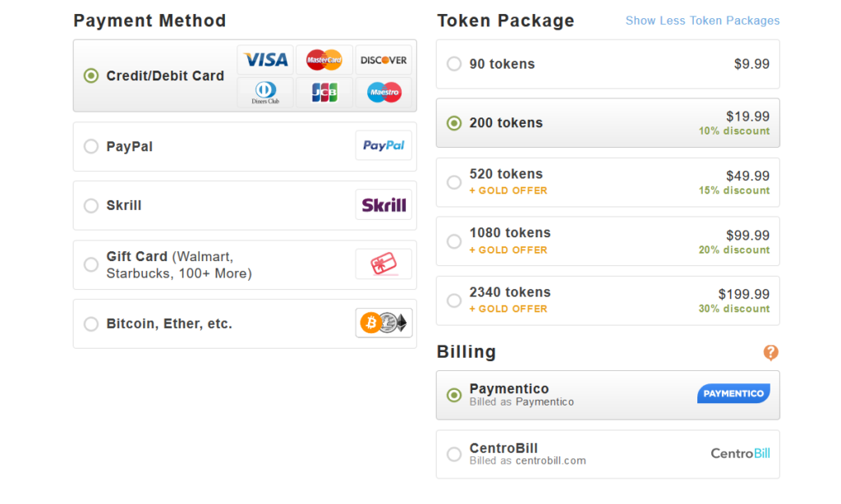Click GOLD OFFER under 2340 tokens
This screenshot has width=841, height=504.
[508, 309]
